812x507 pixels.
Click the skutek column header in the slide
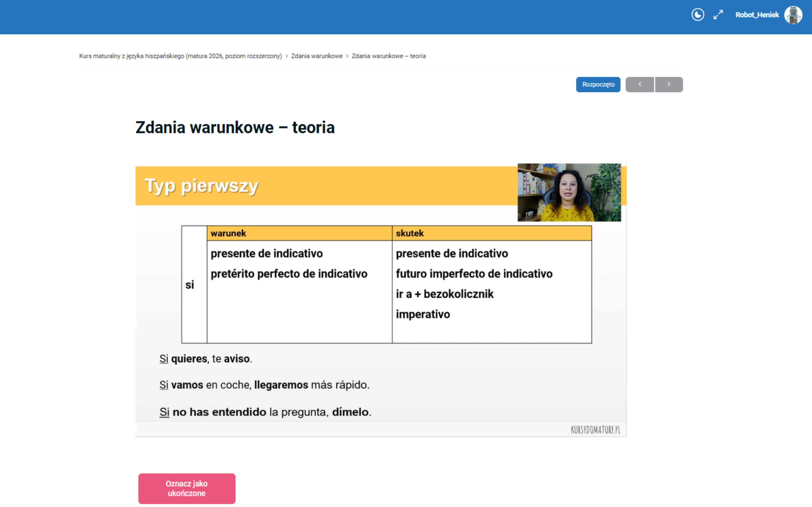click(x=409, y=234)
